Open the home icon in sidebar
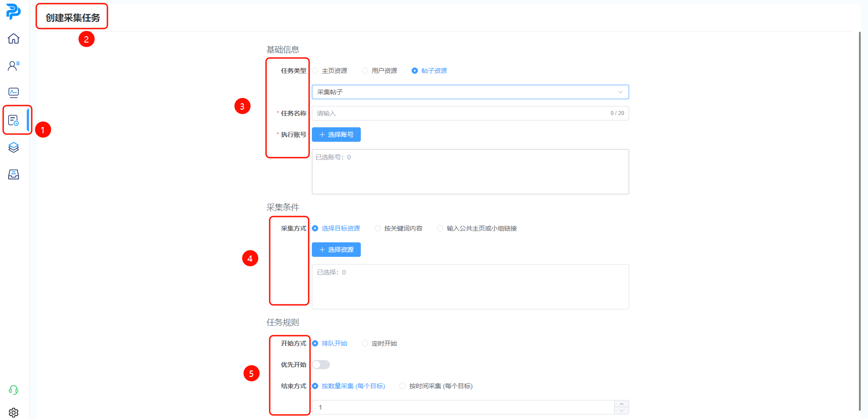The image size is (868, 419). [14, 39]
